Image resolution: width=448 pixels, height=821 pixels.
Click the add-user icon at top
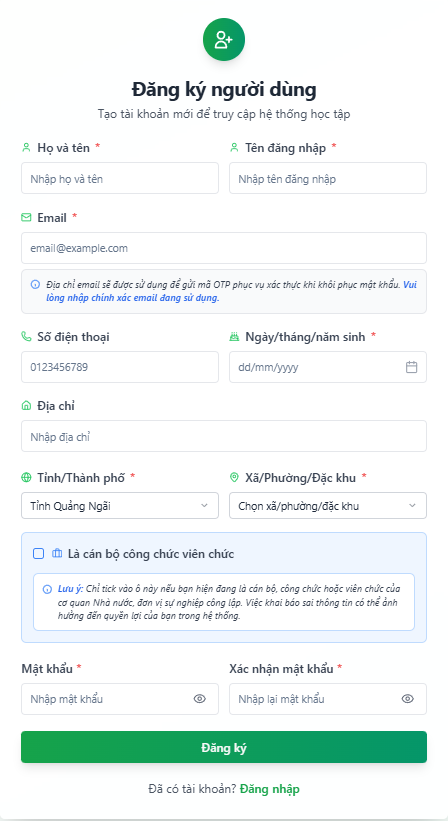tap(224, 39)
